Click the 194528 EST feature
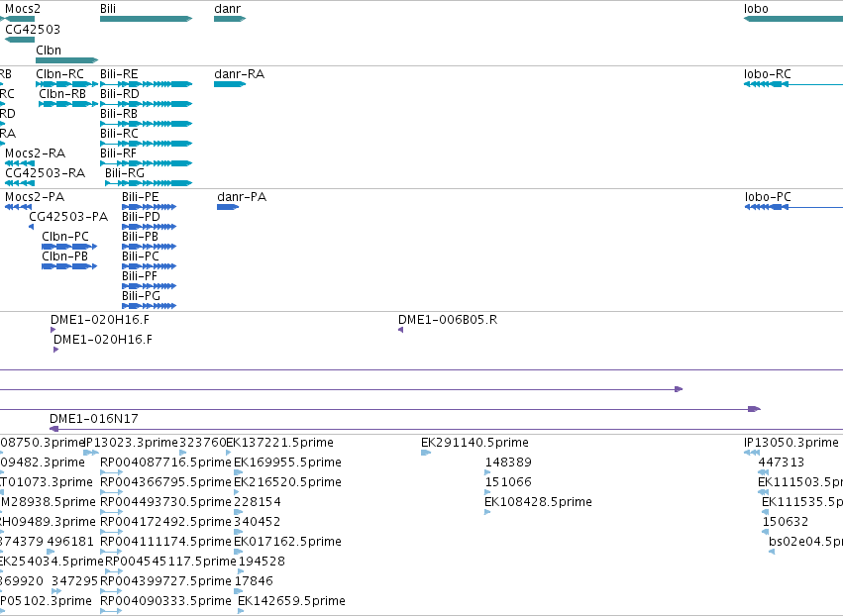The image size is (843, 616). tap(241, 571)
